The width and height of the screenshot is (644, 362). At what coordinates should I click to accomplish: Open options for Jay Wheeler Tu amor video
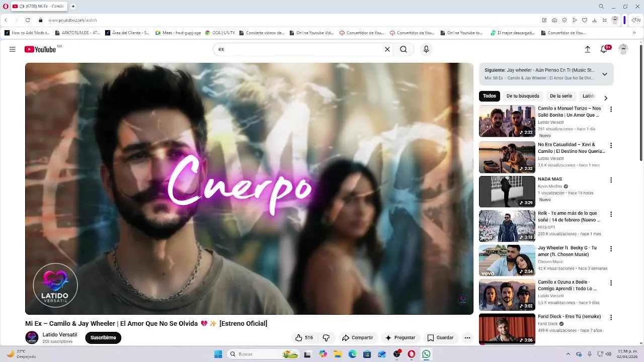[x=611, y=249]
